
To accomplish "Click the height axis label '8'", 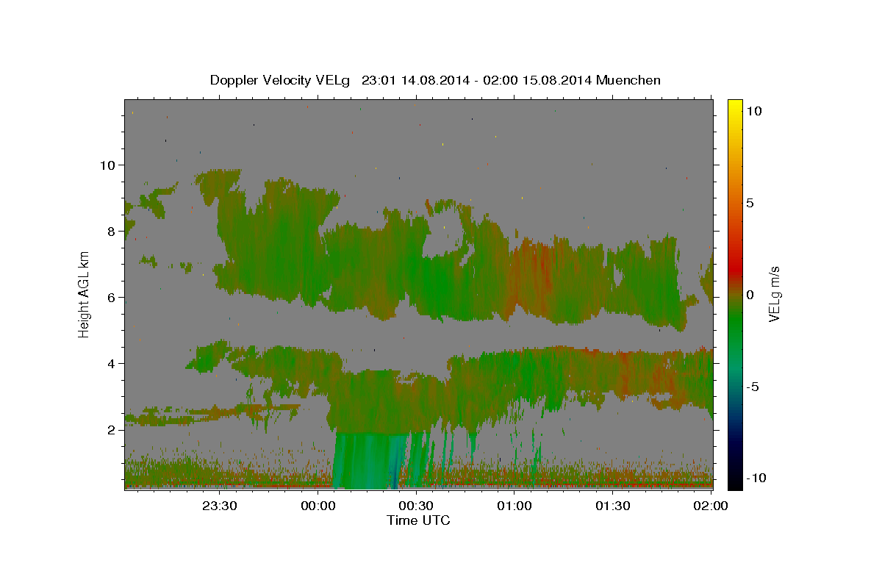I will 112,231.
